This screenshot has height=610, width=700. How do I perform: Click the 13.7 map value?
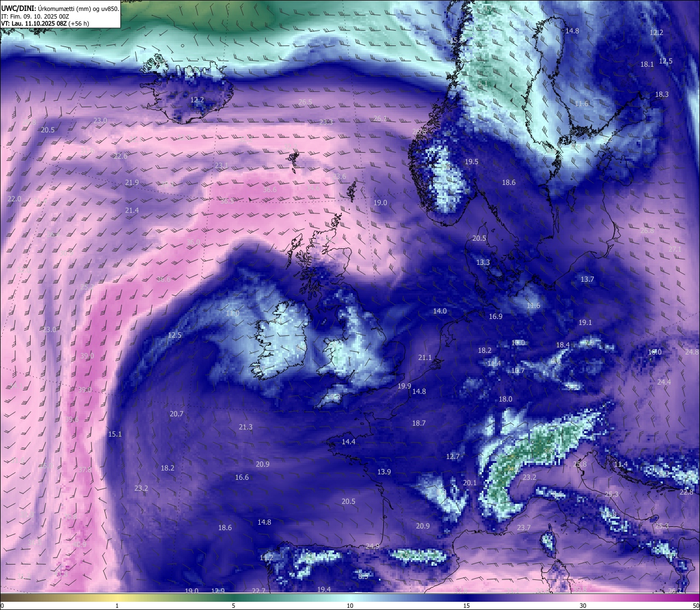click(x=587, y=279)
